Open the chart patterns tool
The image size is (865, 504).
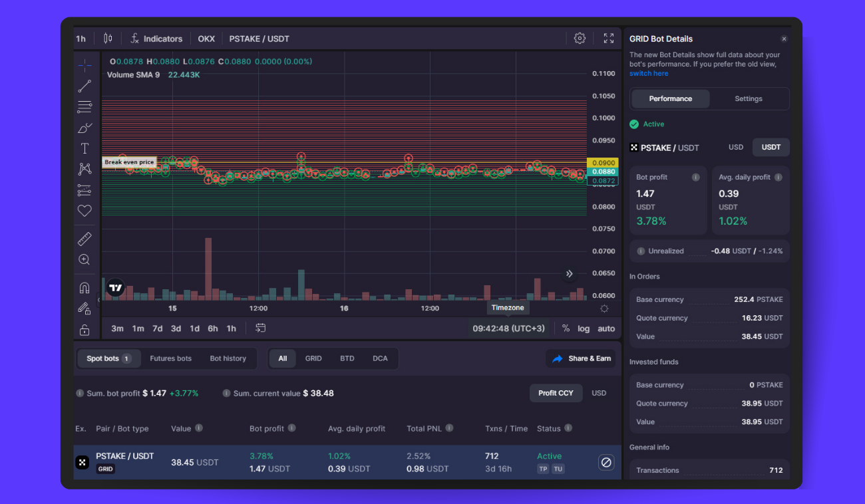[85, 169]
